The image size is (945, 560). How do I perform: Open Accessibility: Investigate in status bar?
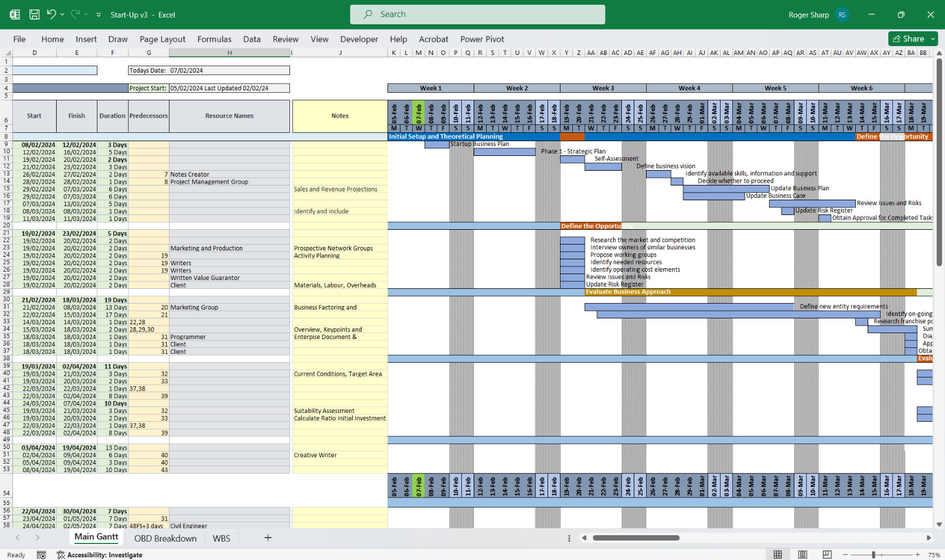pyautogui.click(x=99, y=555)
